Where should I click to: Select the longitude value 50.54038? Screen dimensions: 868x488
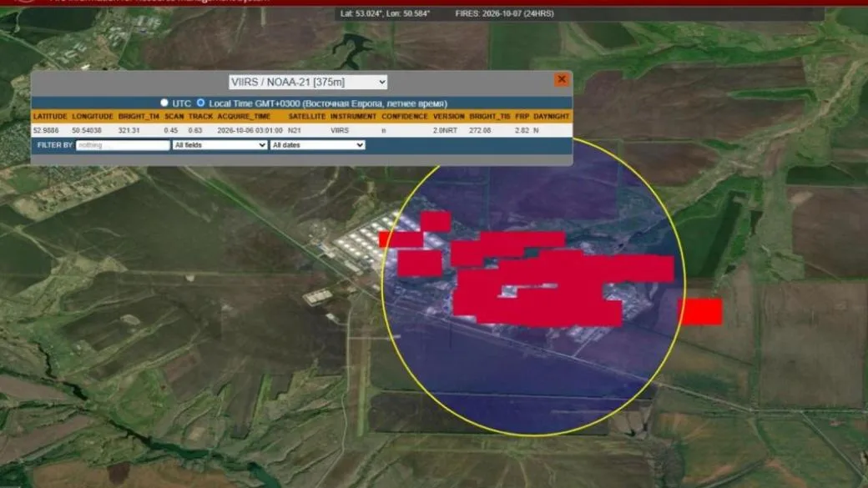[x=86, y=131]
